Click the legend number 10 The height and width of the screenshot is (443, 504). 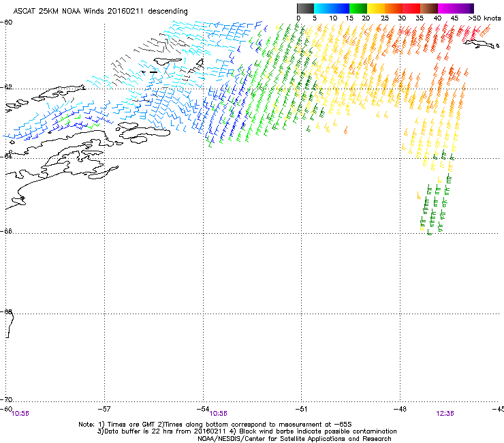[x=333, y=18]
